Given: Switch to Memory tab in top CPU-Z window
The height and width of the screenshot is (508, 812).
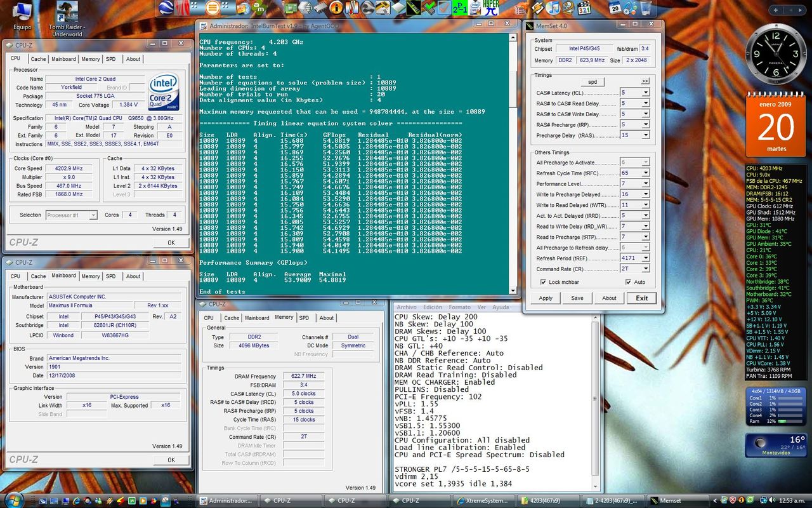Looking at the screenshot, I should click(91, 59).
